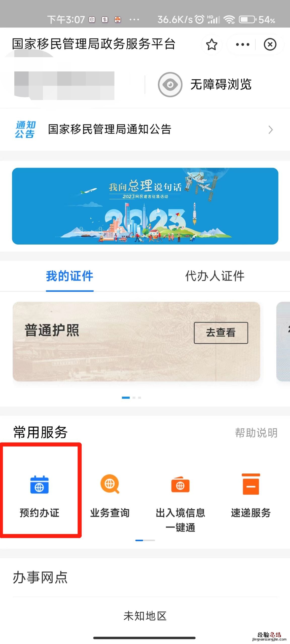Viewport: 290px width, 644px height.
Task: Open the 我向总理说句话 2023 banner
Action: click(x=145, y=206)
